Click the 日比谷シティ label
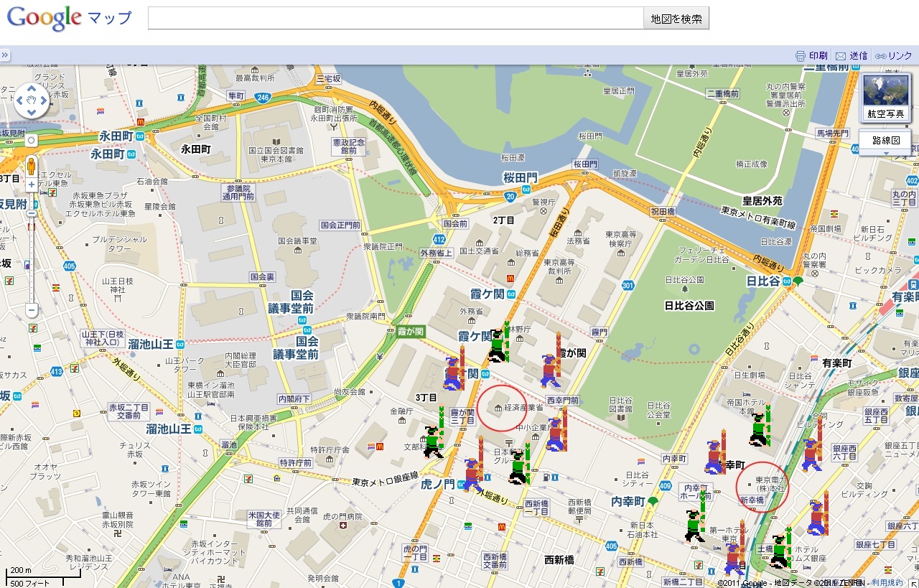The width and height of the screenshot is (919, 588). 637,479
